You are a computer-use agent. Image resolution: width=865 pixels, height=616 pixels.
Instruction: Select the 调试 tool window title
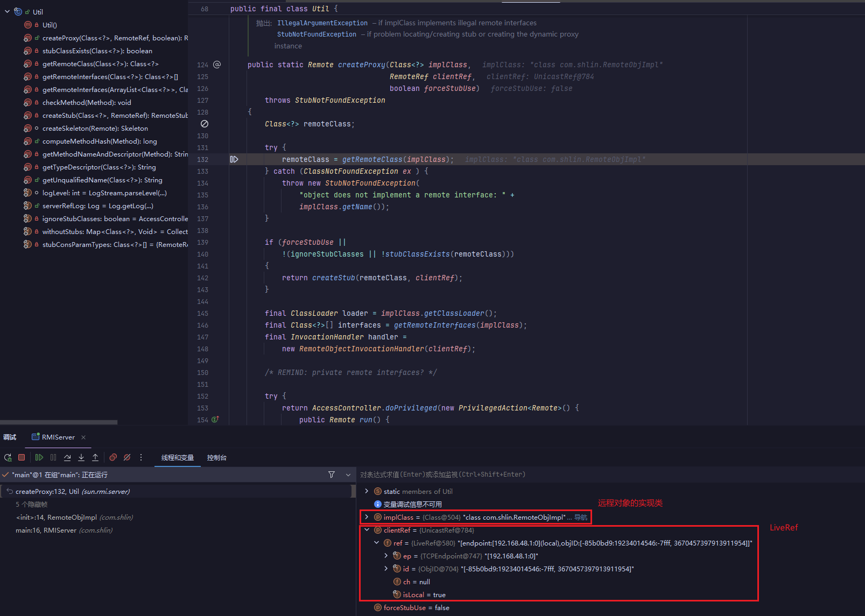coord(10,437)
